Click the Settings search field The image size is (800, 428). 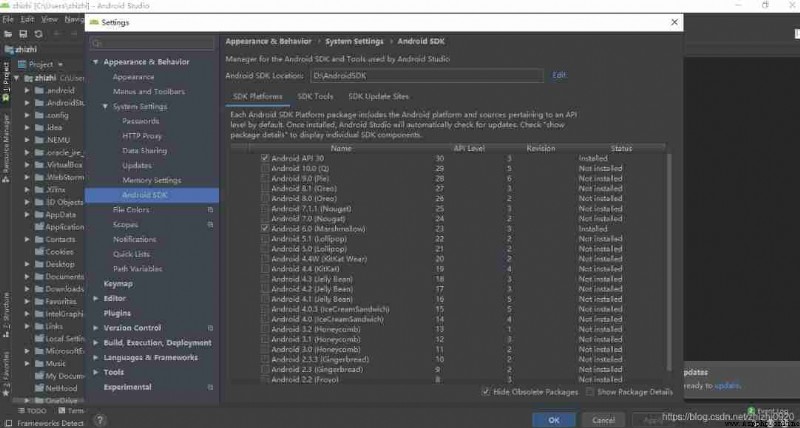[x=152, y=43]
